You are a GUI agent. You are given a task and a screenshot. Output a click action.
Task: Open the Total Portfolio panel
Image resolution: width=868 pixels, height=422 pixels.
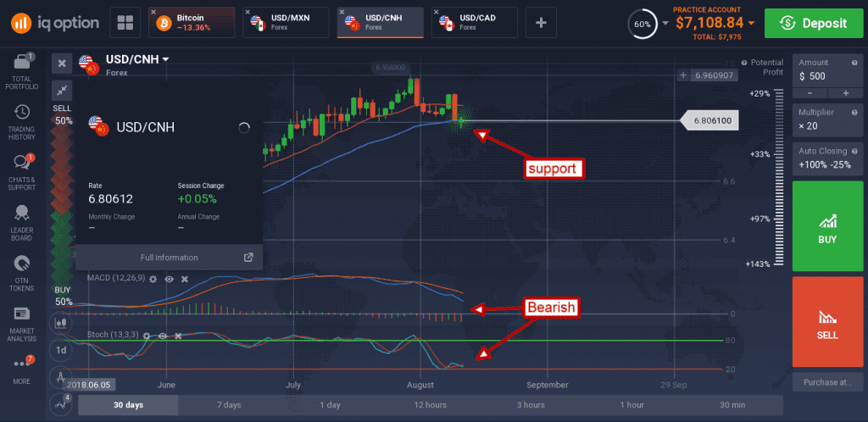21,71
